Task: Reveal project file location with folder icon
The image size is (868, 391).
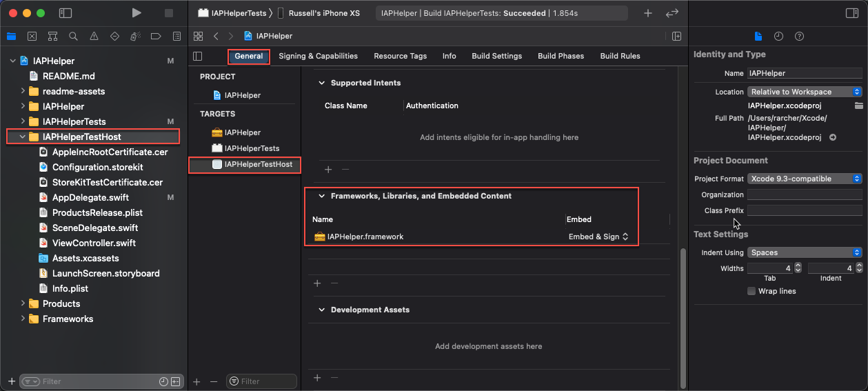Action: coord(858,106)
